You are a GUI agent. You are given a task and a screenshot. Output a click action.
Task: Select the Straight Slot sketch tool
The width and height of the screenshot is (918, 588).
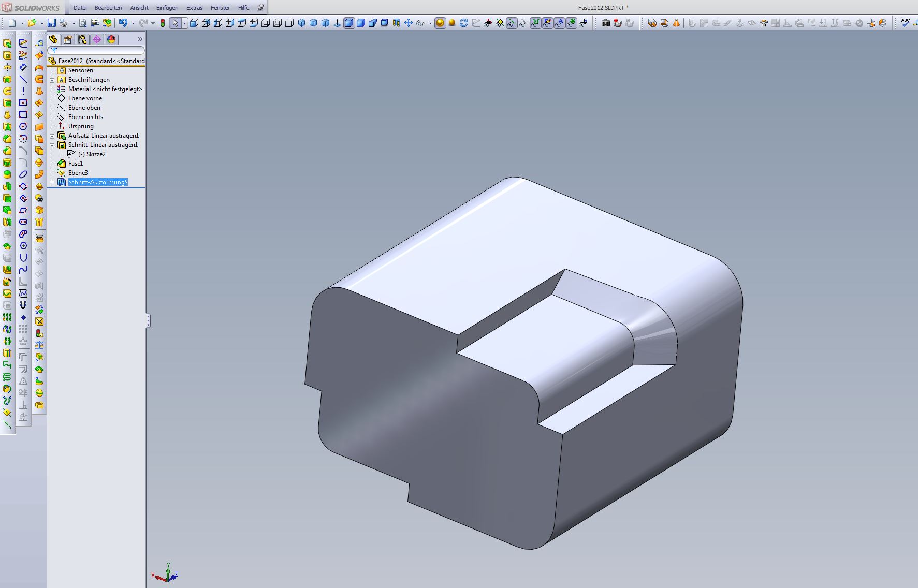(23, 222)
